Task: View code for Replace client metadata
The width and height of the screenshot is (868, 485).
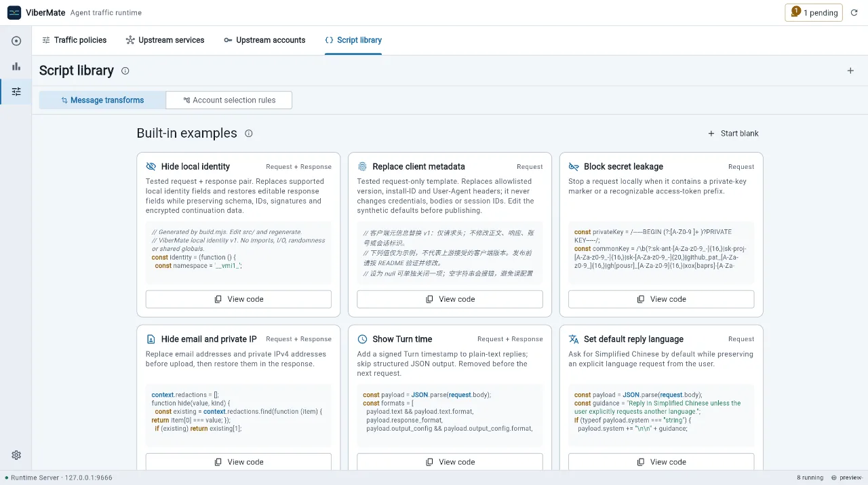Action: [450, 299]
